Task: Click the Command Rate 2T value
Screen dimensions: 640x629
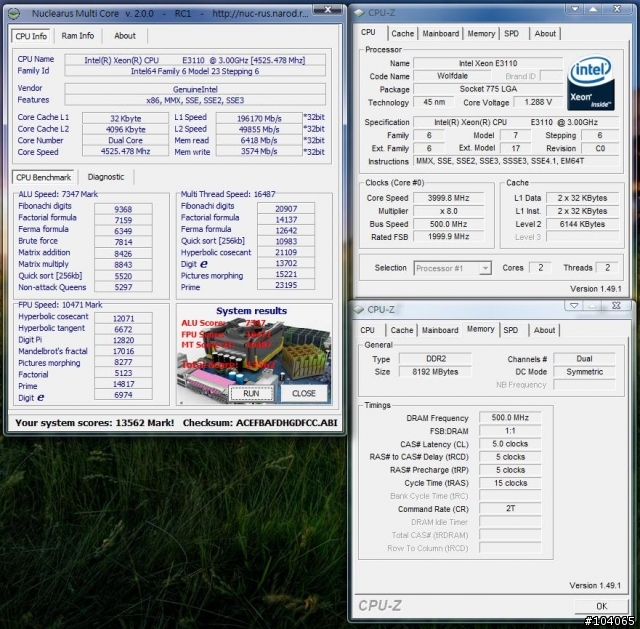Action: pyautogui.click(x=510, y=509)
